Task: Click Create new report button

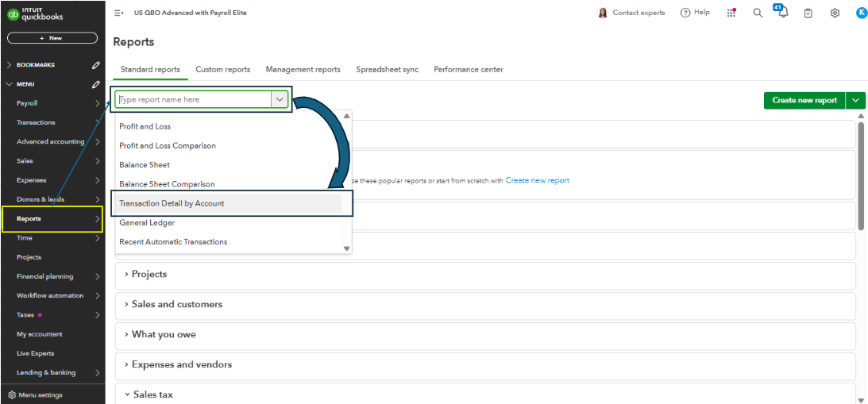Action: point(804,100)
